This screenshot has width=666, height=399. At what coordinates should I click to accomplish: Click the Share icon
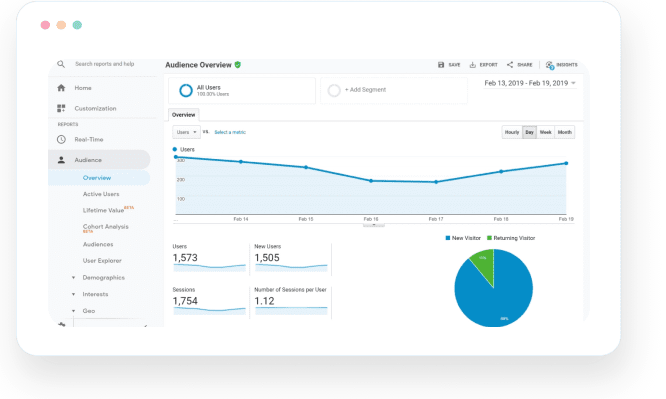[x=510, y=65]
